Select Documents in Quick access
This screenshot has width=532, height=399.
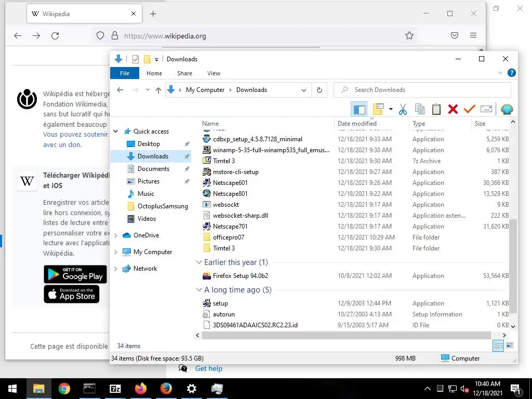pos(153,169)
